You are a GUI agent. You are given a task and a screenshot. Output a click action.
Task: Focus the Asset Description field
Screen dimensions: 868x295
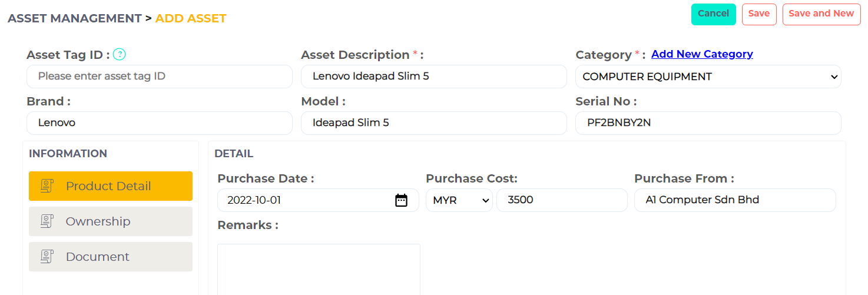[x=433, y=77]
